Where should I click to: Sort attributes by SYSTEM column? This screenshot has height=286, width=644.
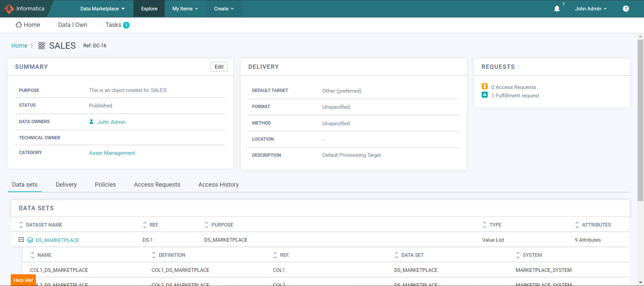pyautogui.click(x=518, y=255)
